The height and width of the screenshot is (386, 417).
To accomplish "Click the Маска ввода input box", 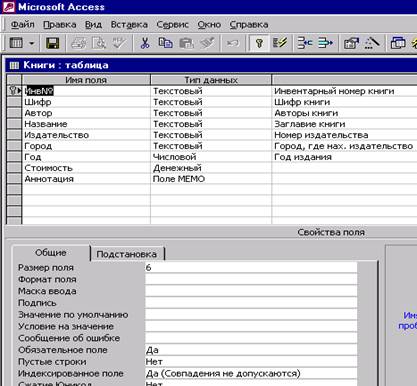I will coord(251,291).
